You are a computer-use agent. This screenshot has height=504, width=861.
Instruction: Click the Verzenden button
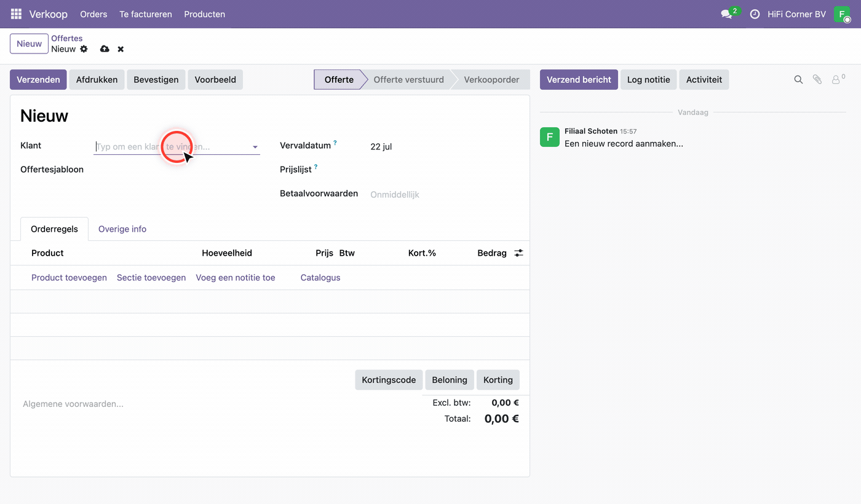[38, 79]
